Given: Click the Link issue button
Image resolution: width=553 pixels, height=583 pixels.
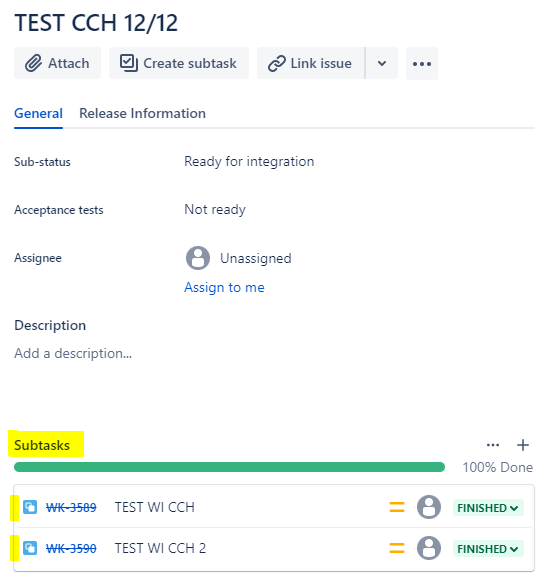Looking at the screenshot, I should coord(311,63).
